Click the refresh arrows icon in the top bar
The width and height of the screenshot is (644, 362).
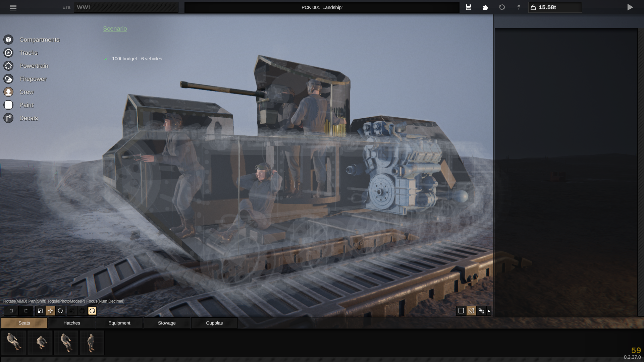tap(502, 7)
